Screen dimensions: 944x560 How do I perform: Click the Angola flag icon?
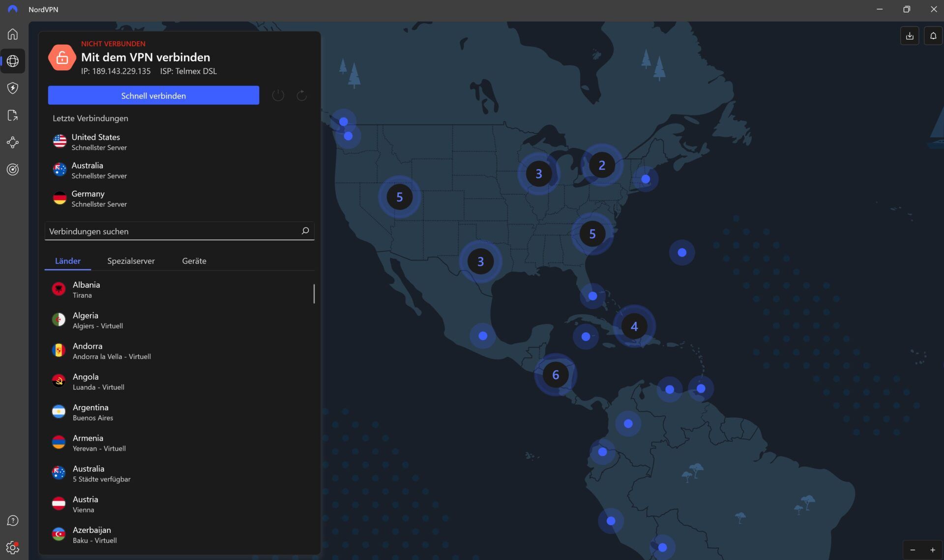tap(59, 381)
